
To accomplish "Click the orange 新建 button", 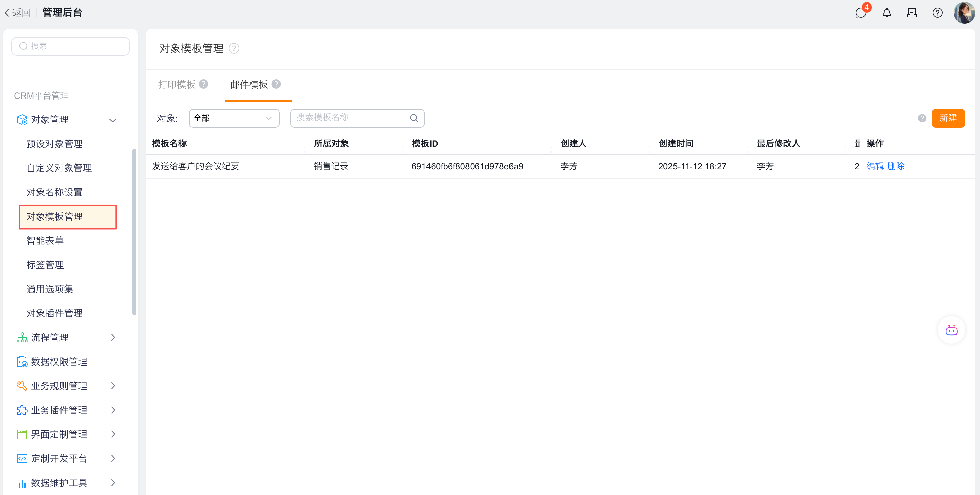I will pyautogui.click(x=948, y=118).
